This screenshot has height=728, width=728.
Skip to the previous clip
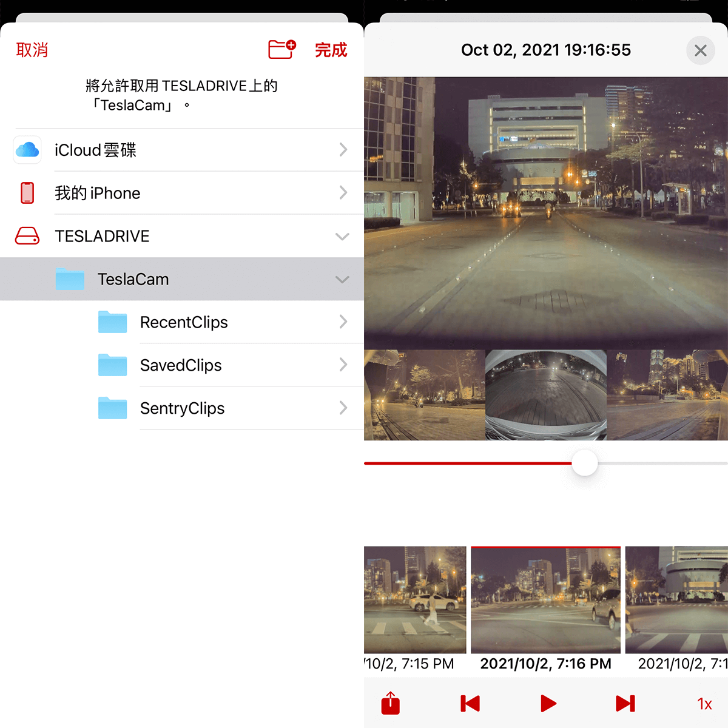point(470,704)
